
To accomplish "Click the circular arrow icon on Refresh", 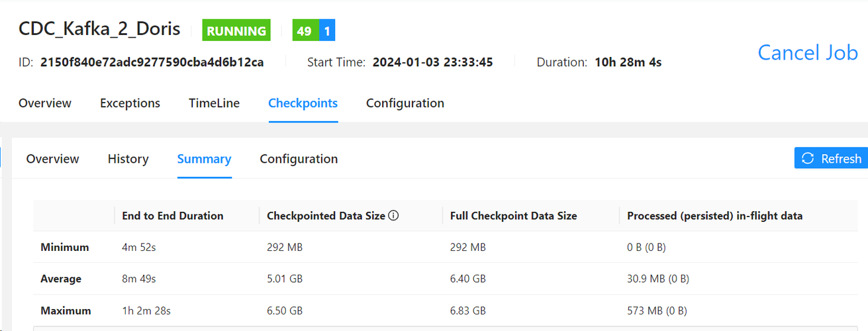I will (808, 158).
